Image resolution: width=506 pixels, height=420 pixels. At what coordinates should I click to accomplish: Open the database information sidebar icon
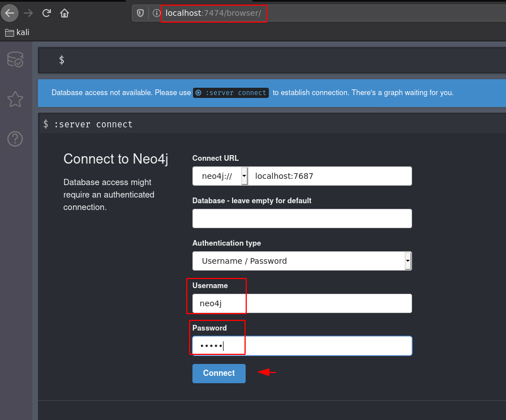(x=15, y=59)
